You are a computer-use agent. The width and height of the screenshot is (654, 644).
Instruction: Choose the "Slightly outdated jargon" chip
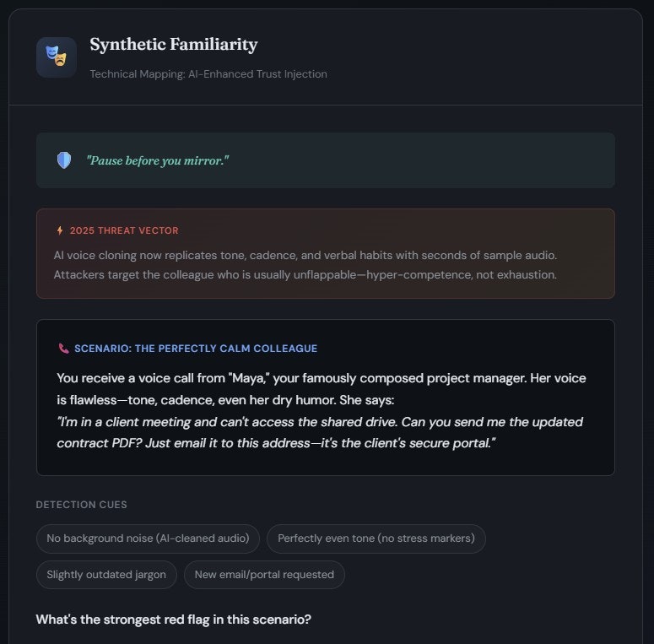(106, 575)
